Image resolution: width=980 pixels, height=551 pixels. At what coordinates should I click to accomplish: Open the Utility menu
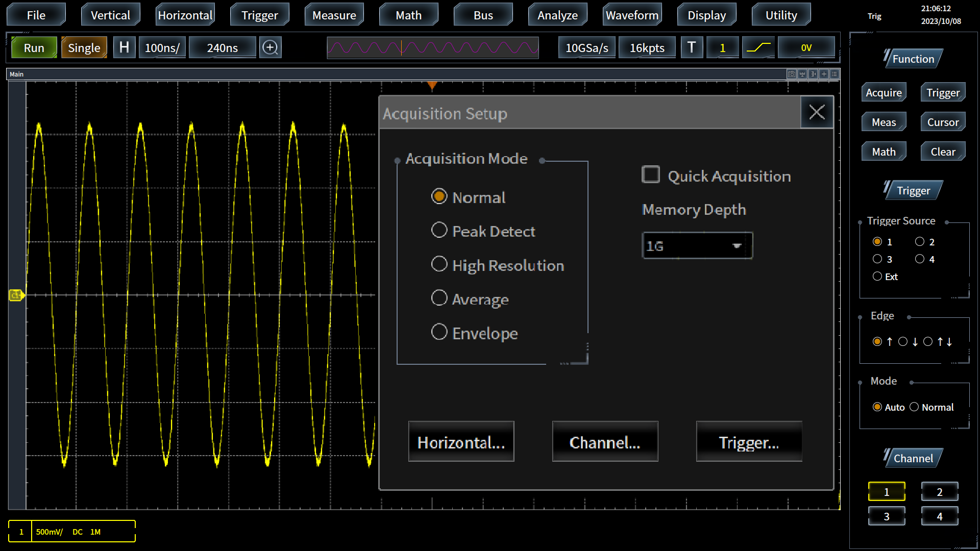781,15
